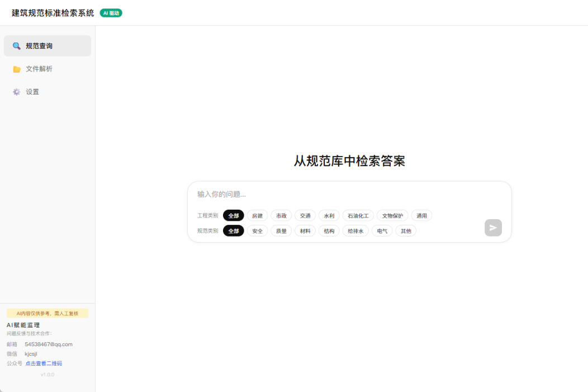Select 全部 in the 规范类别 row
588x392 pixels.
click(233, 231)
